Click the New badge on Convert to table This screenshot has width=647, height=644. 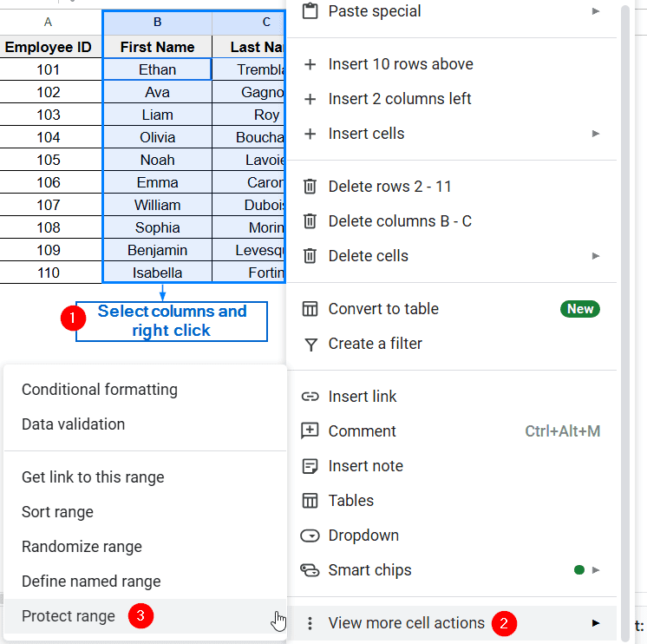tap(579, 309)
